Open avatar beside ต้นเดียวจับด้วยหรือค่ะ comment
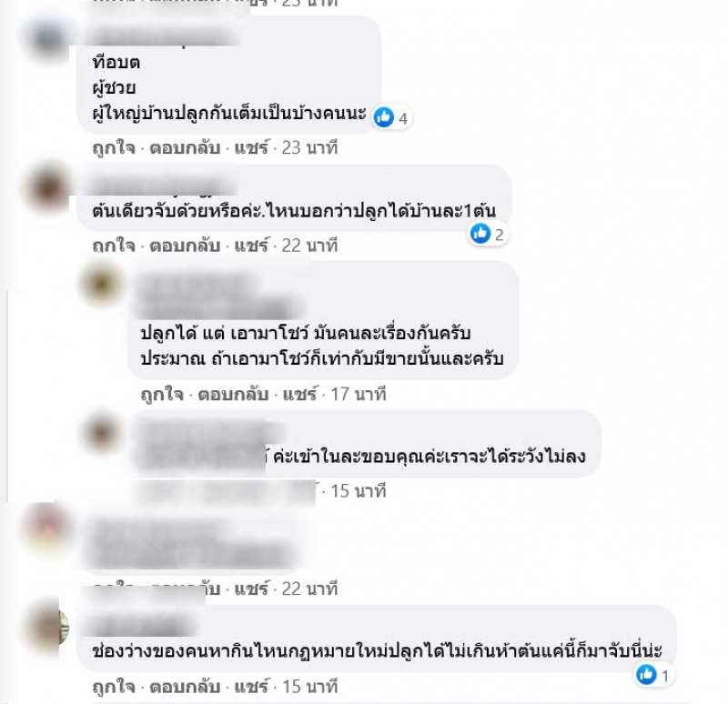The height and width of the screenshot is (704, 728). pyautogui.click(x=48, y=188)
